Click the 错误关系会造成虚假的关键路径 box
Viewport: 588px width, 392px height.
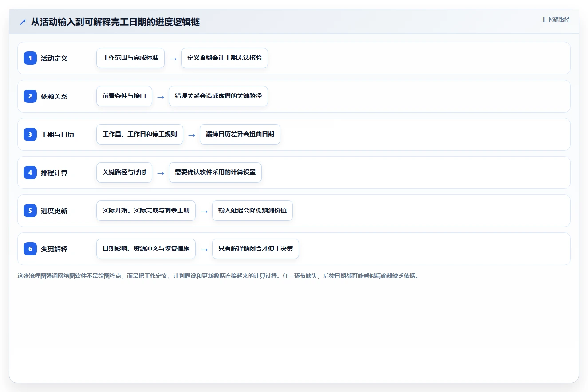[x=218, y=96]
